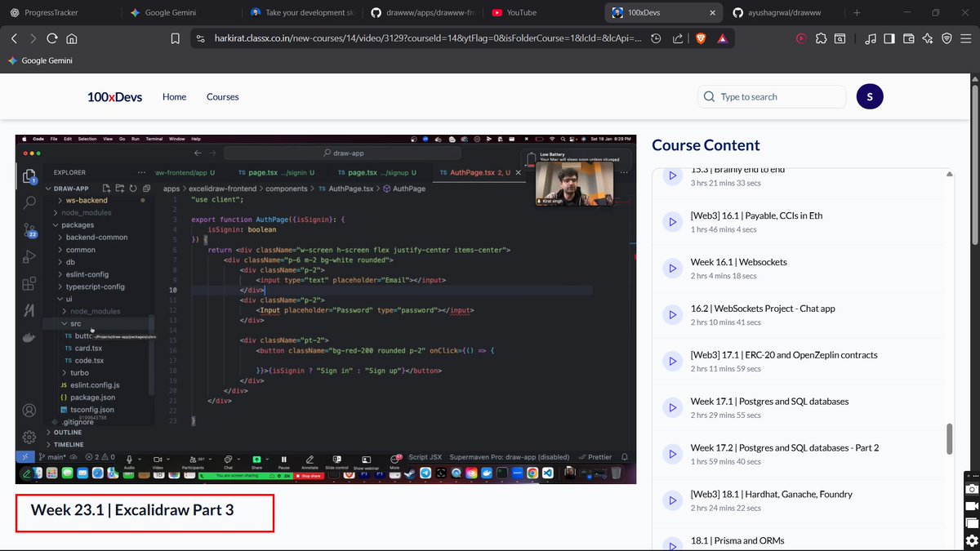Open the Google Gemini bookmark
Viewport: 980px width, 551px height.
39,60
